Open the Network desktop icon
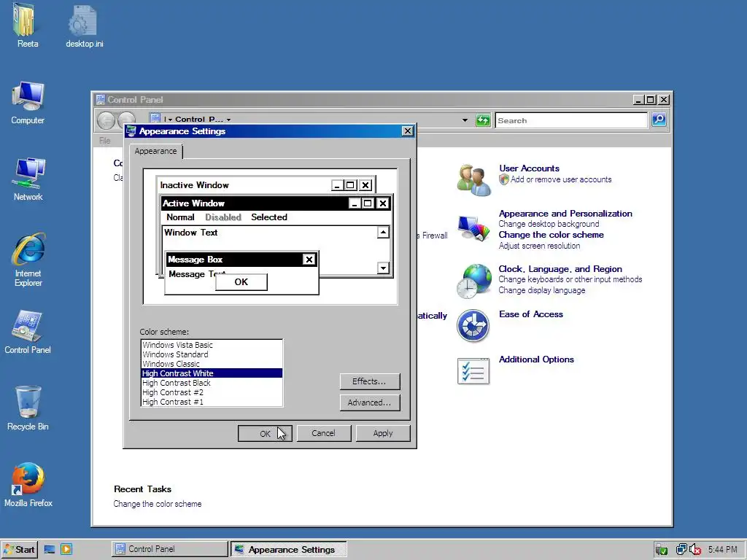 coord(28,174)
